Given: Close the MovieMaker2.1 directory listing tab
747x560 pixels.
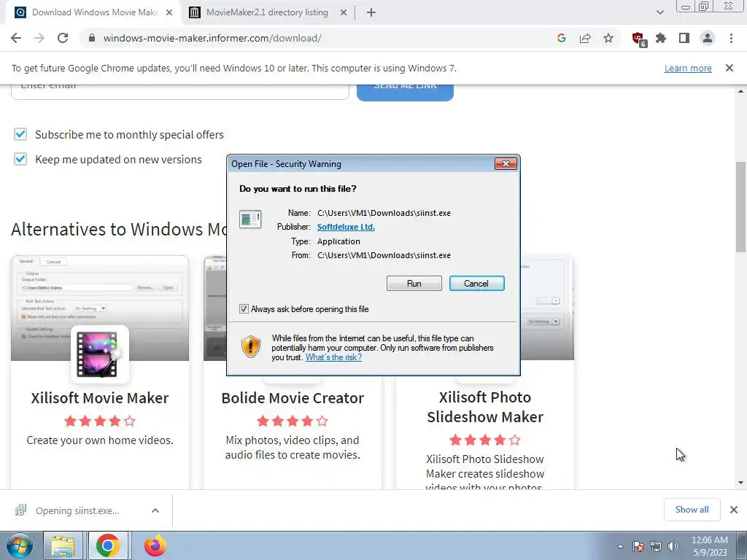Looking at the screenshot, I should click(x=344, y=13).
